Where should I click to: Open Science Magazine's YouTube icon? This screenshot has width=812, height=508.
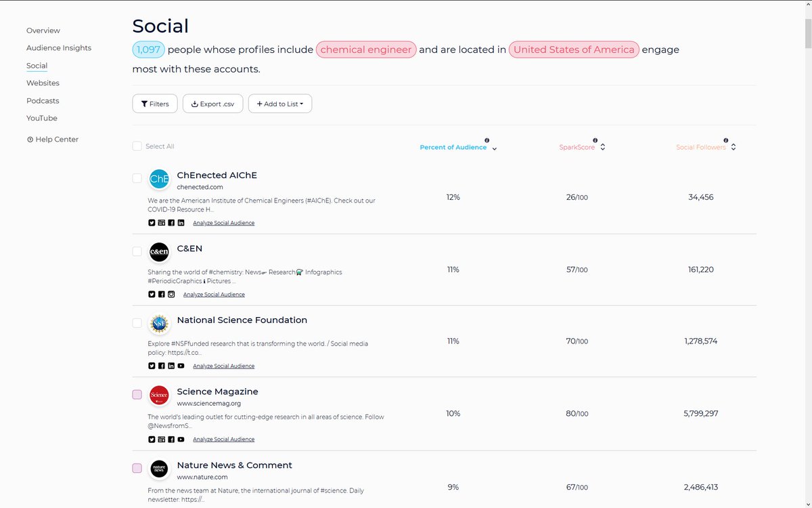point(181,440)
